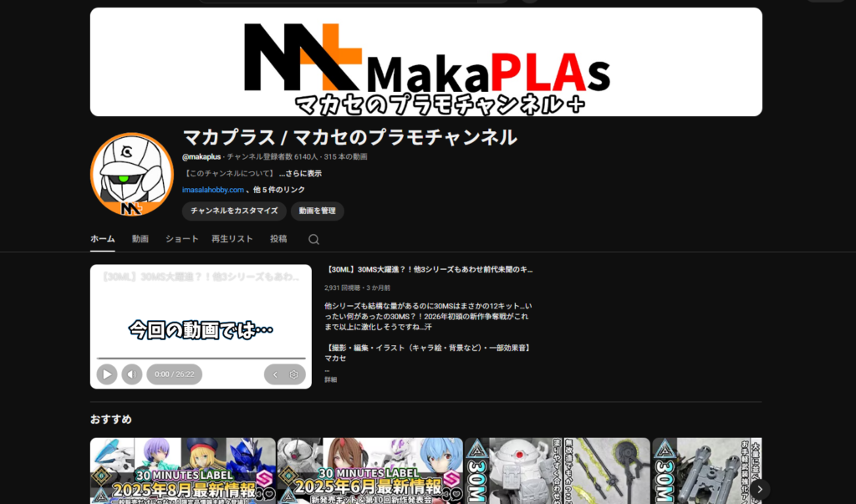Open the 2025年6月最新情報 video thumbnail
Image resolution: width=856 pixels, height=504 pixels.
click(369, 471)
